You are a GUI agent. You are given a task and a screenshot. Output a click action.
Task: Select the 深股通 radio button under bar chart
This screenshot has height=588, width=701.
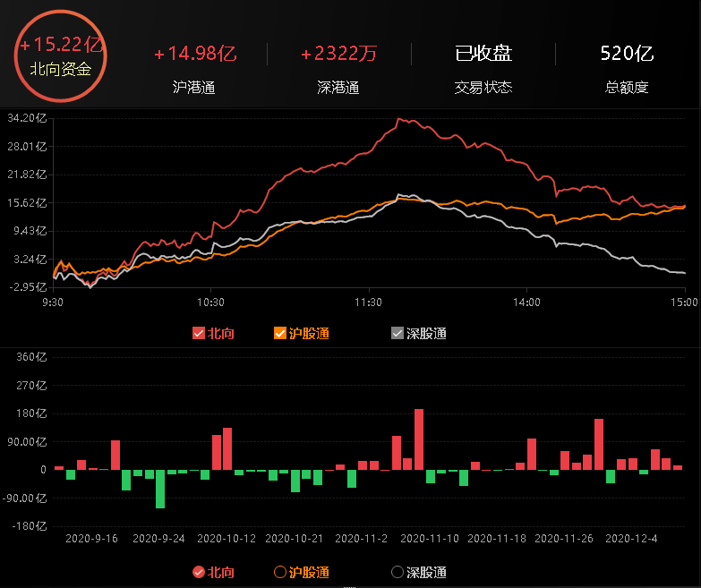tap(397, 572)
